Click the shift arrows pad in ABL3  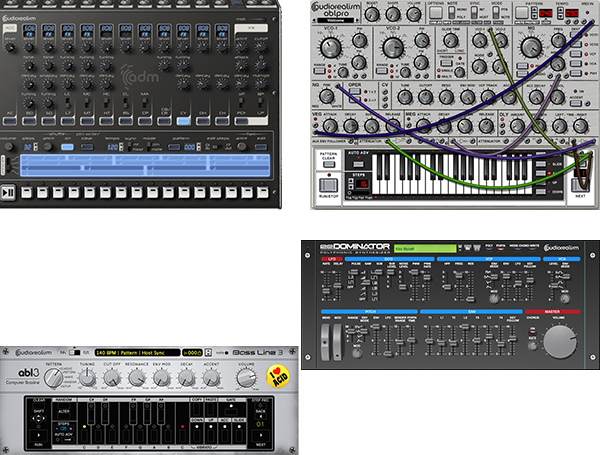[39, 418]
